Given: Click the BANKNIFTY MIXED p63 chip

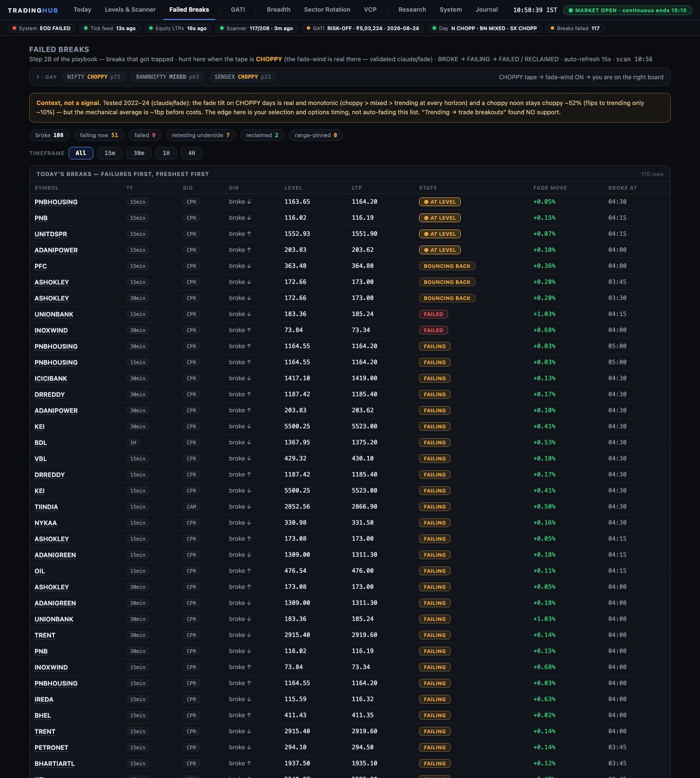Looking at the screenshot, I should (167, 77).
